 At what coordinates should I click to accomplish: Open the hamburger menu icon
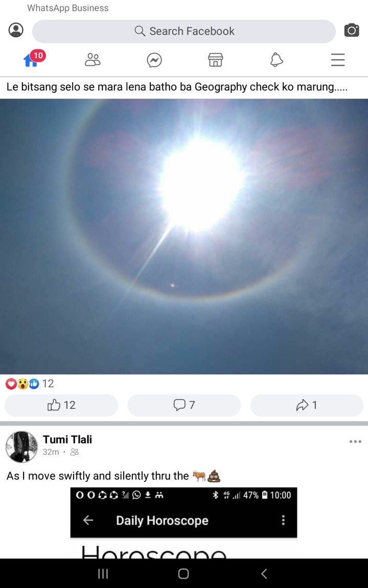click(x=337, y=60)
